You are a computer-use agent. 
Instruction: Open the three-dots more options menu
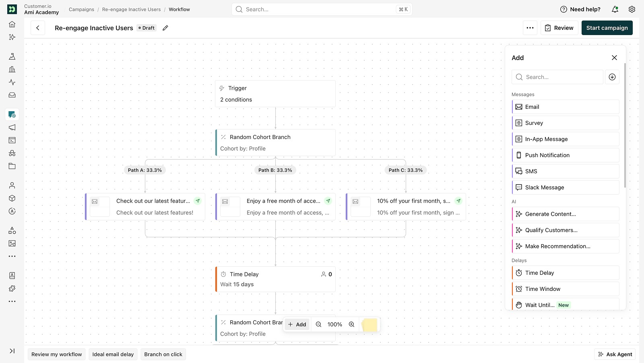tap(530, 28)
